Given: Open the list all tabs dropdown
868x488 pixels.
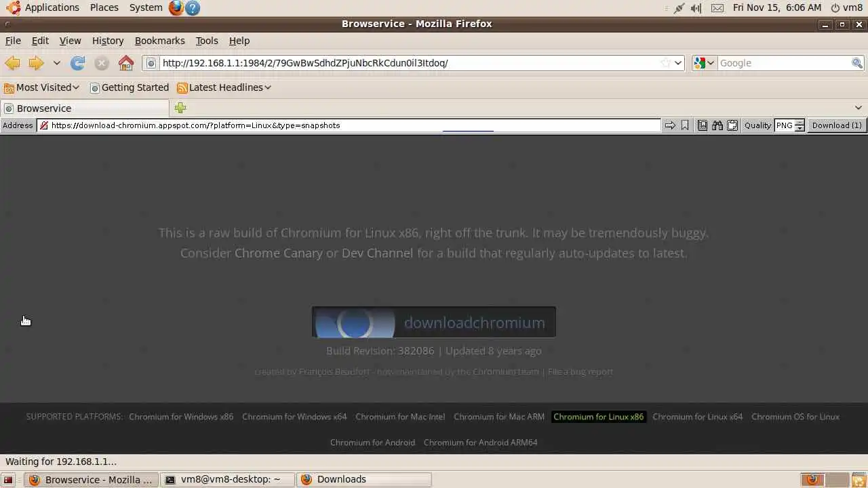Looking at the screenshot, I should (858, 108).
